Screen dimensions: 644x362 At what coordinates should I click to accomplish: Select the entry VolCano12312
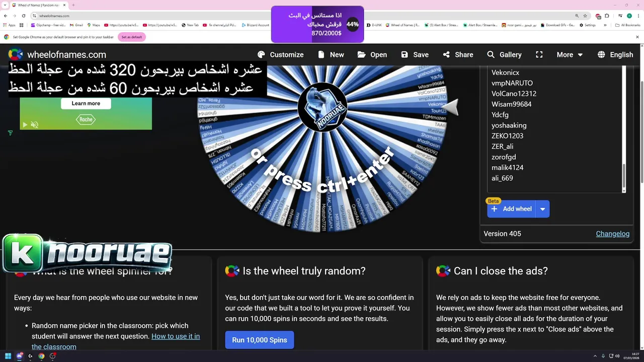coord(514,94)
